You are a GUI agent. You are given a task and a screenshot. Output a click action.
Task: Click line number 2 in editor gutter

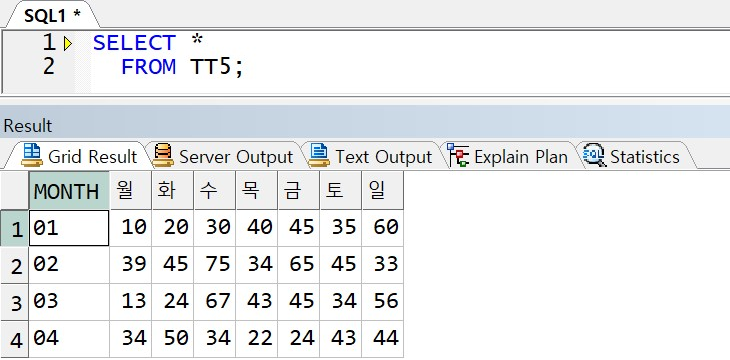[x=49, y=66]
